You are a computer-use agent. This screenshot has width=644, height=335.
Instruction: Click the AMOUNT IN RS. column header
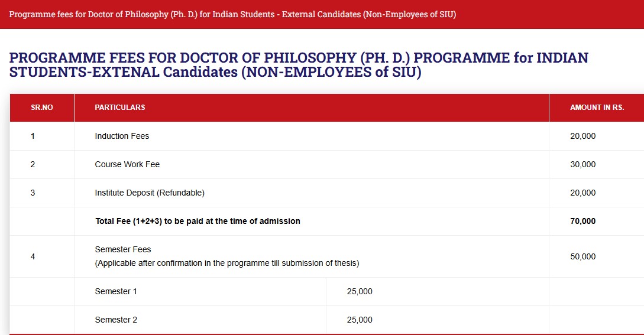pyautogui.click(x=597, y=108)
